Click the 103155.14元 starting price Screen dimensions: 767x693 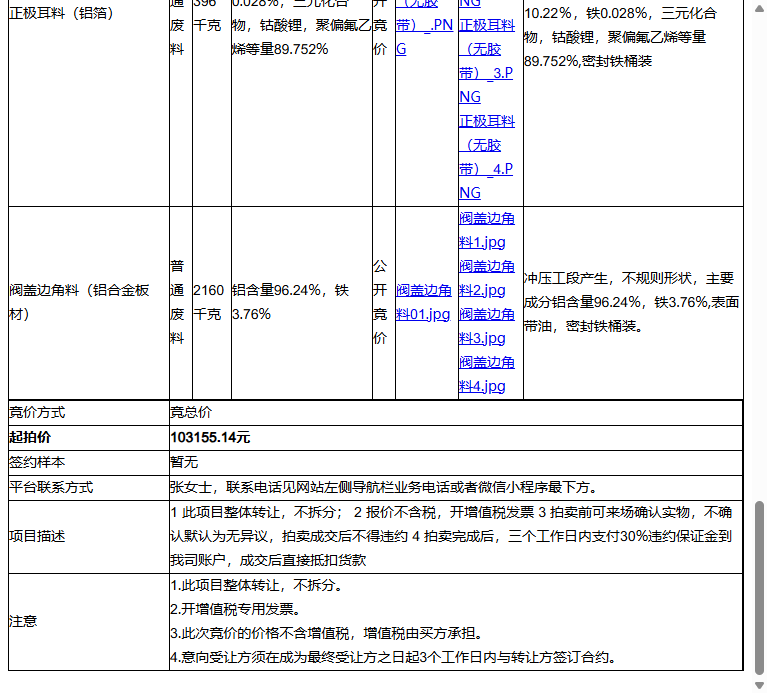click(x=210, y=438)
